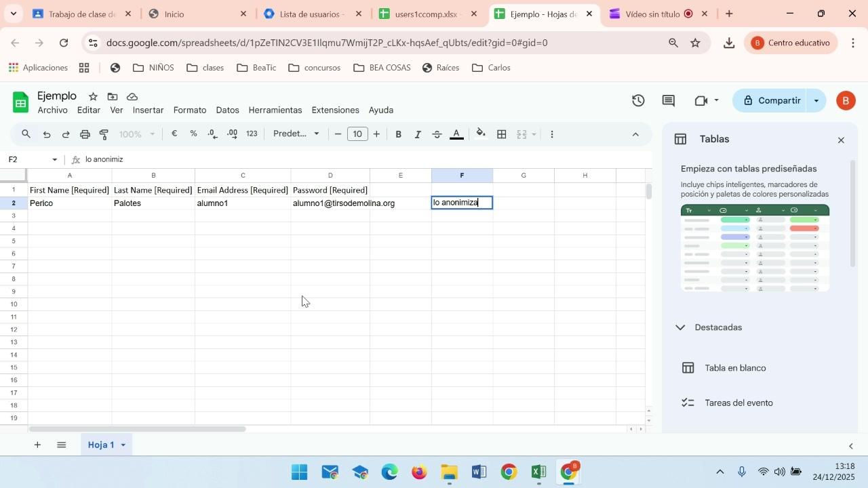Open the comments history
The image size is (868, 488).
pyautogui.click(x=669, y=101)
